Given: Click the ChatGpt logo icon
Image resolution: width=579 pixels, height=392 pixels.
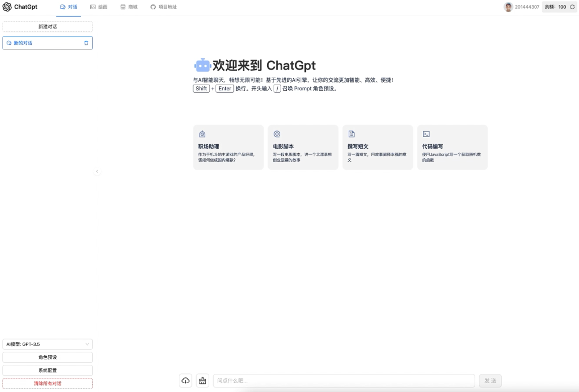Looking at the screenshot, I should (x=7, y=7).
